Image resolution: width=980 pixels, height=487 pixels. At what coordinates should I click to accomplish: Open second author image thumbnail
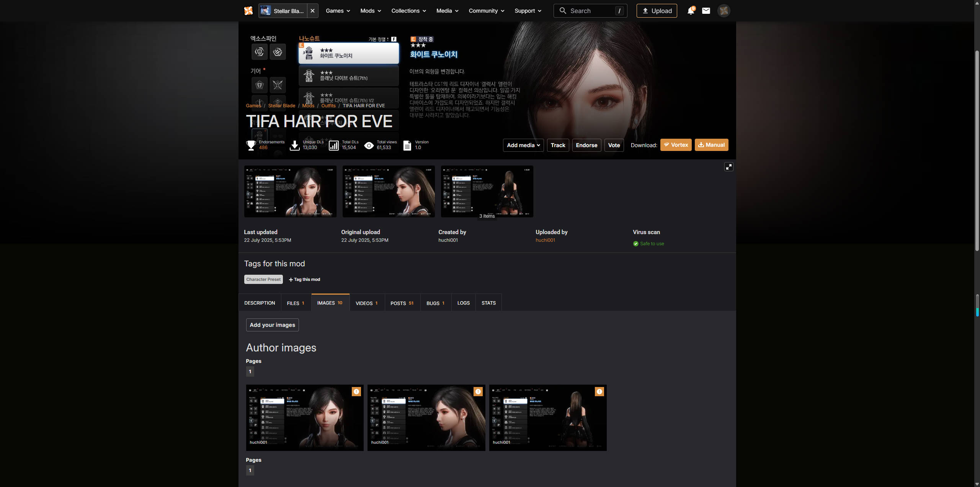(x=426, y=418)
